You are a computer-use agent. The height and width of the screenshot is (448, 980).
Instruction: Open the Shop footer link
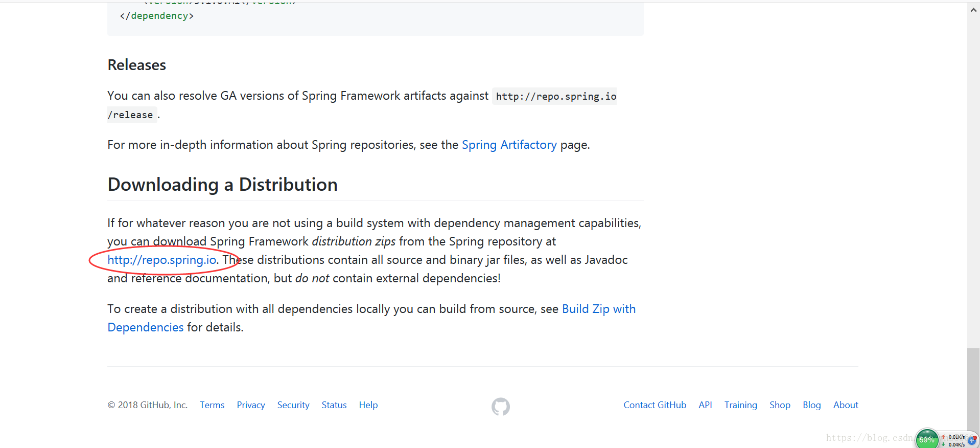coord(780,405)
